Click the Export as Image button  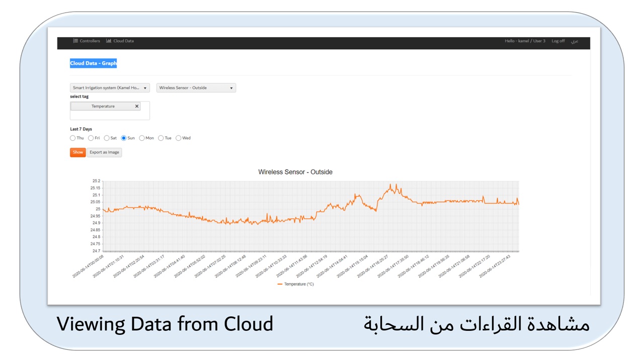(104, 152)
